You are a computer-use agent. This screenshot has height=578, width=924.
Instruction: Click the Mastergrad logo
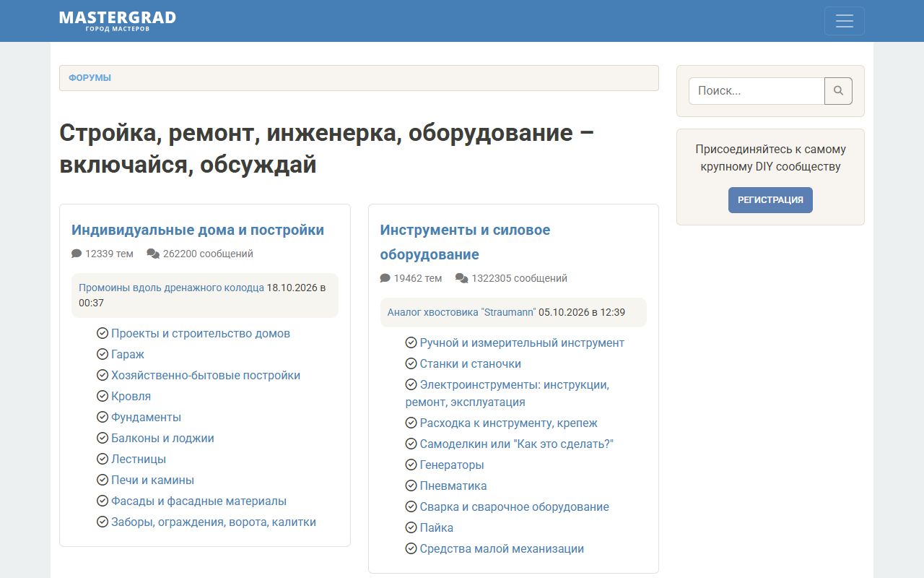(118, 21)
